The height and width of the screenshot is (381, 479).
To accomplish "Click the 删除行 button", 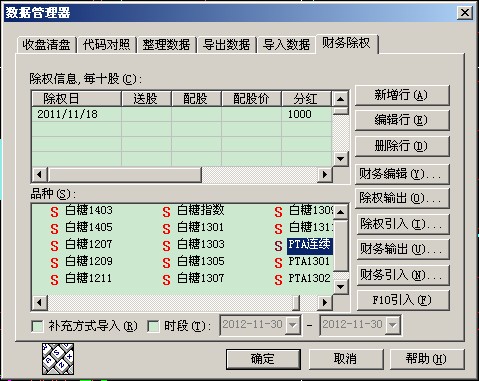I will tap(402, 146).
